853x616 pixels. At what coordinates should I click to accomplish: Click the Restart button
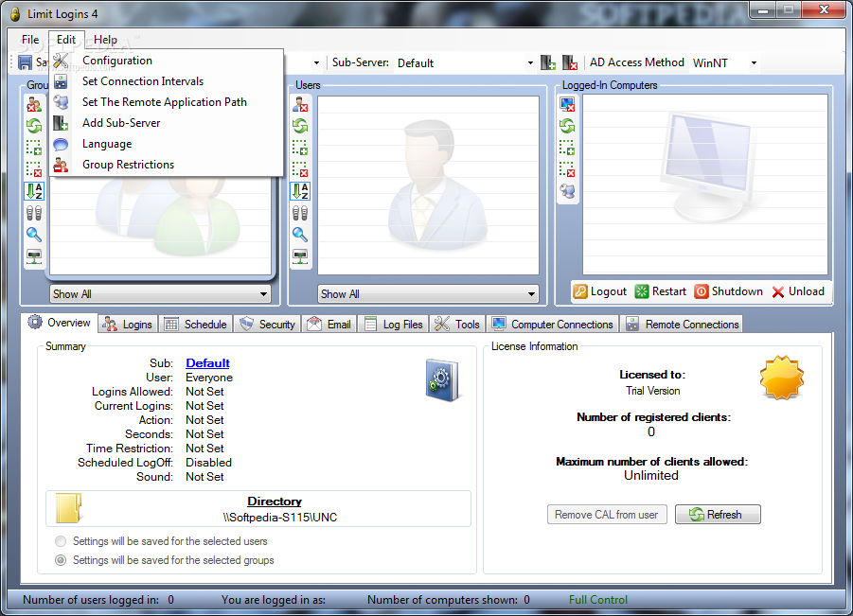(x=661, y=292)
